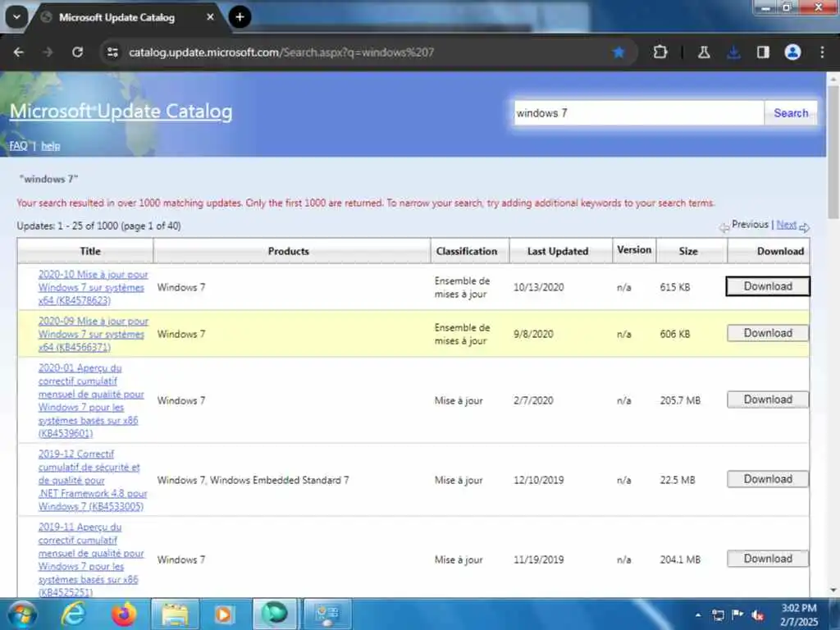Open the KB4533005 .NET Framework update link
Viewport: 840px width, 630px height.
pos(93,480)
